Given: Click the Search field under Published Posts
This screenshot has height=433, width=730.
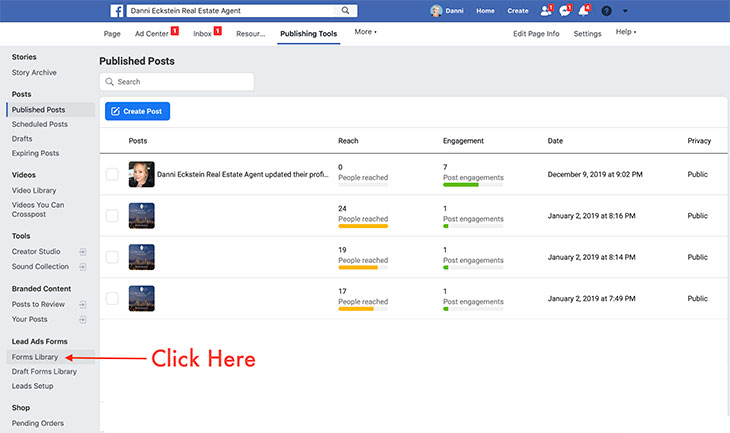Looking at the screenshot, I should tap(177, 82).
